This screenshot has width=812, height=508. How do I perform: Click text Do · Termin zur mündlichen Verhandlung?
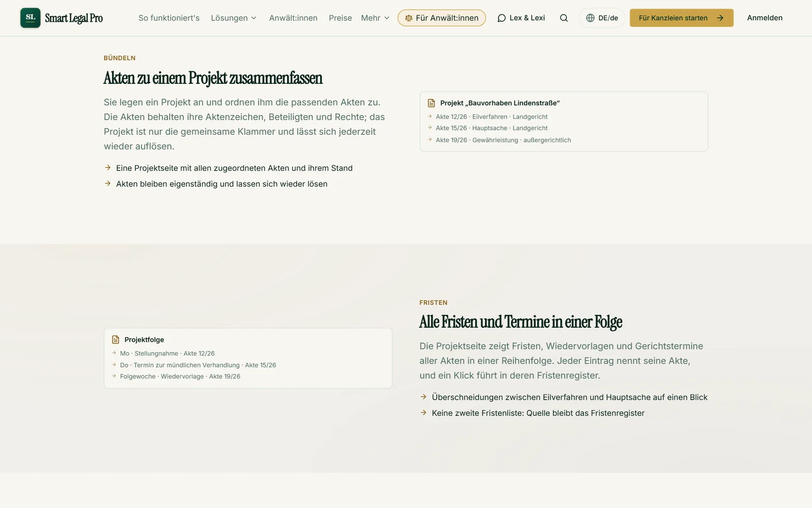point(198,365)
